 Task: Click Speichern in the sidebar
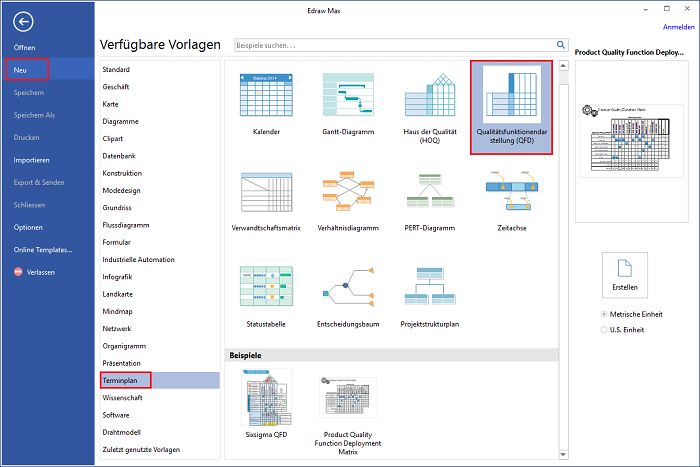pos(29,92)
